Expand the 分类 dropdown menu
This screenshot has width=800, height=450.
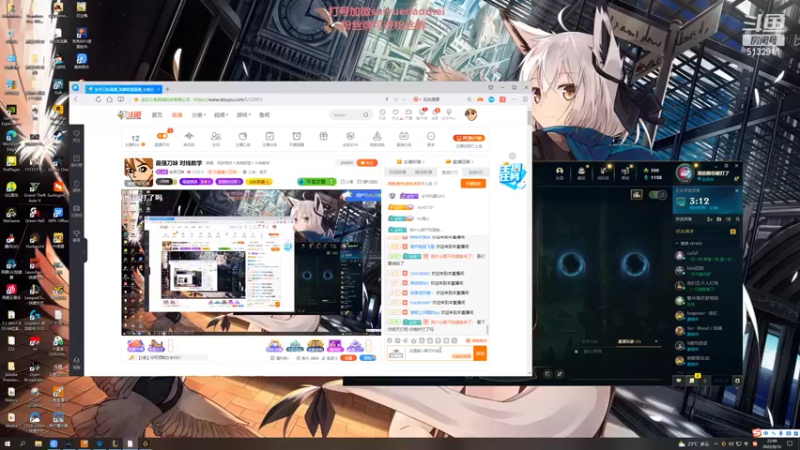198,115
